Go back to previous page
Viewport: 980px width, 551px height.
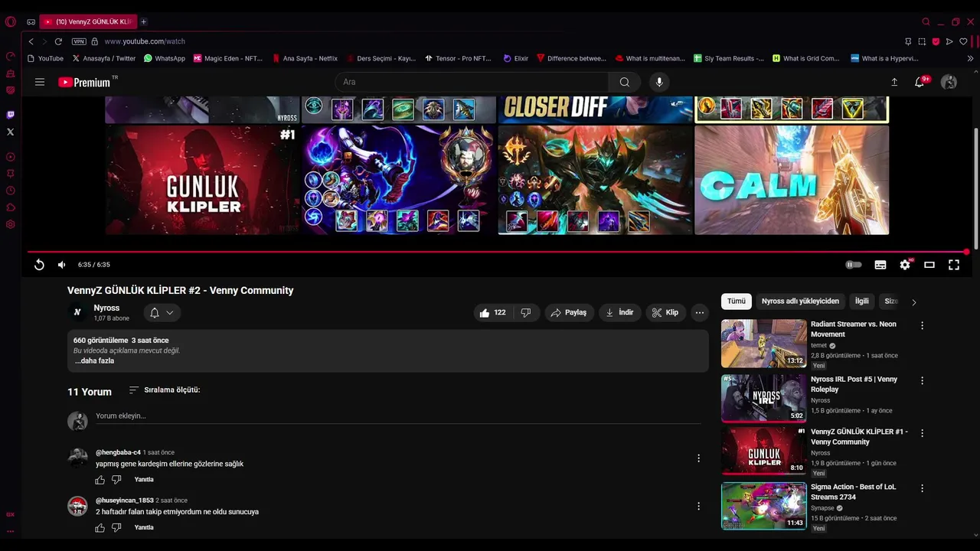[31, 41]
